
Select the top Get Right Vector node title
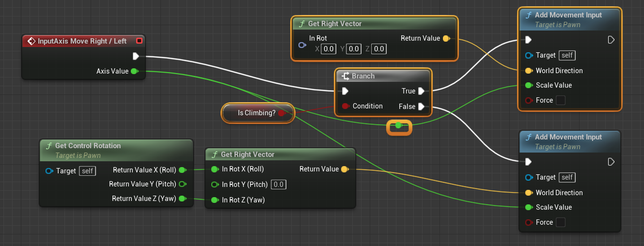tap(335, 24)
